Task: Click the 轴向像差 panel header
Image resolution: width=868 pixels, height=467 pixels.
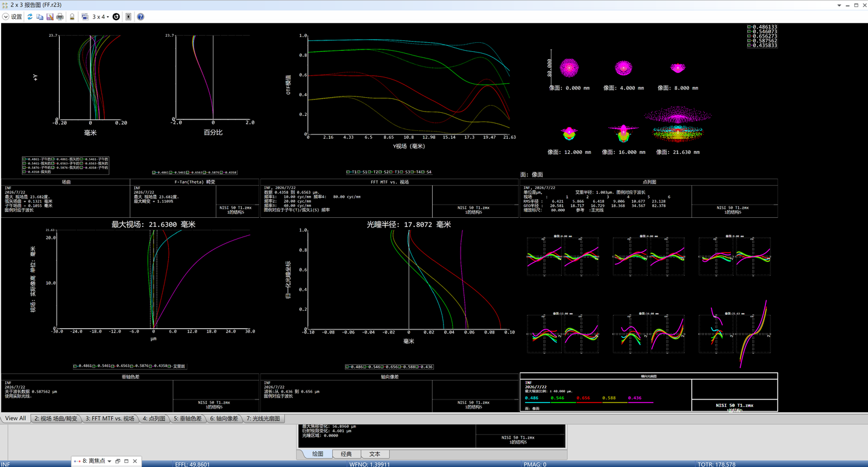Action: (x=389, y=376)
